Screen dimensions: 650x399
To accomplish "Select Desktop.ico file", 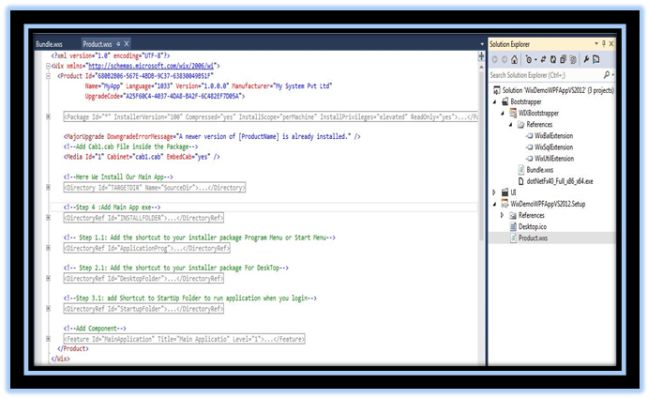I will (532, 227).
